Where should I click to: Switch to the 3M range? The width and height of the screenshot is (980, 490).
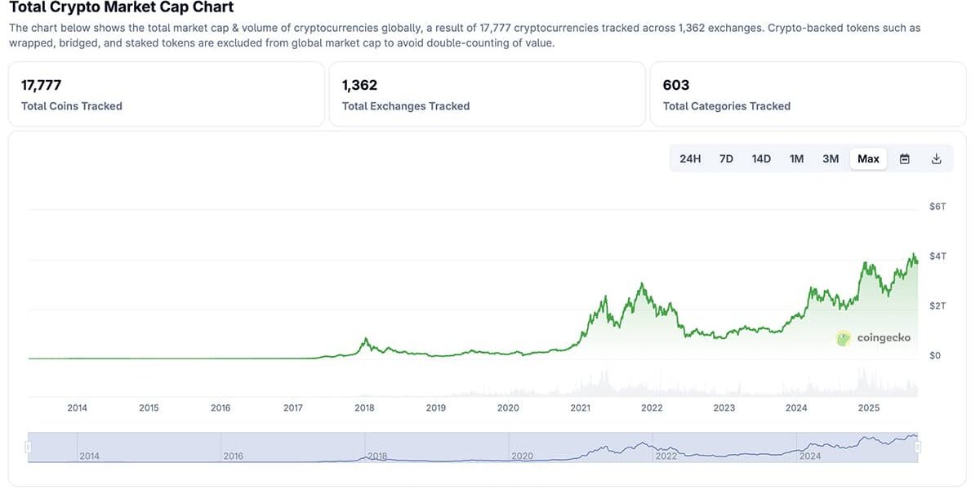pyautogui.click(x=831, y=158)
